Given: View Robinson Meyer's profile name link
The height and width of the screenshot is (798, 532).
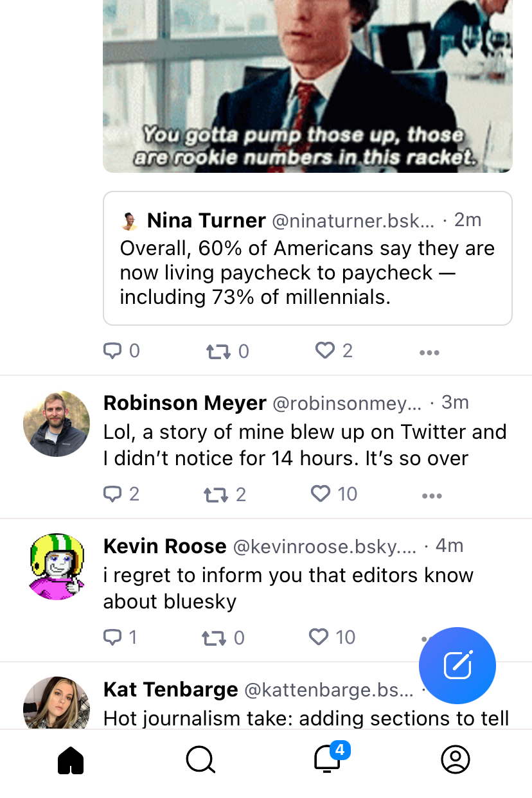Looking at the screenshot, I should tap(185, 403).
